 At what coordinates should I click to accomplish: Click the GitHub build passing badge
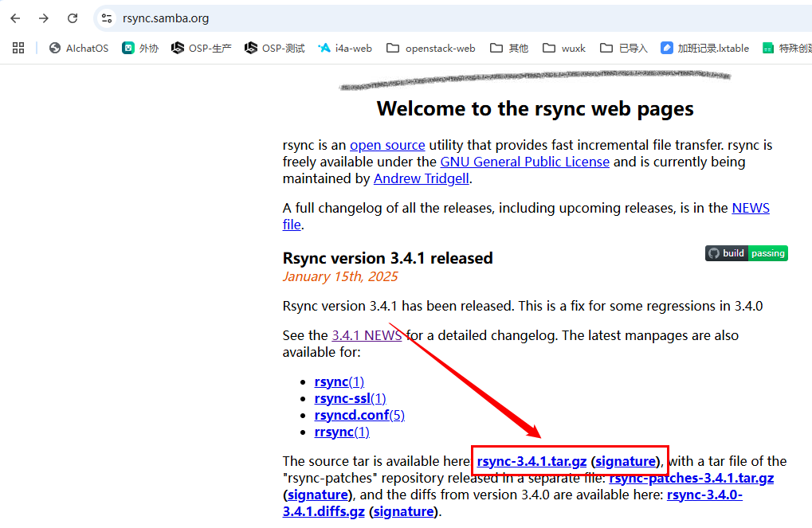(746, 253)
